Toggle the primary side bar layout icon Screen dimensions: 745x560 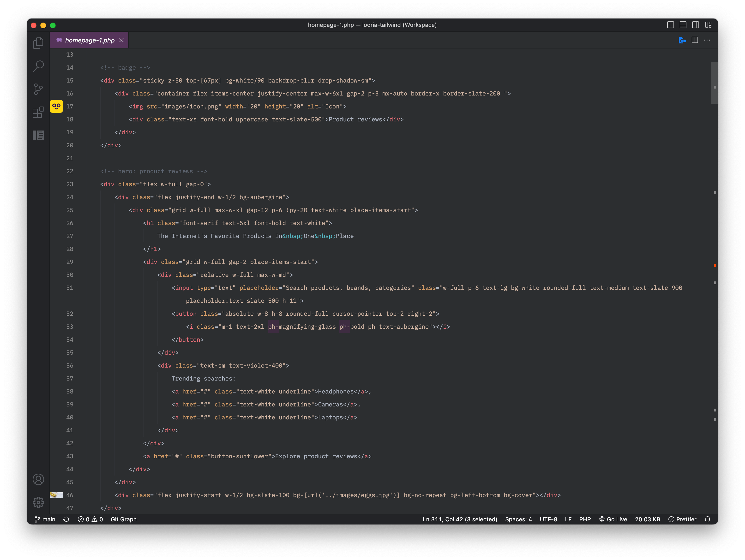(670, 25)
